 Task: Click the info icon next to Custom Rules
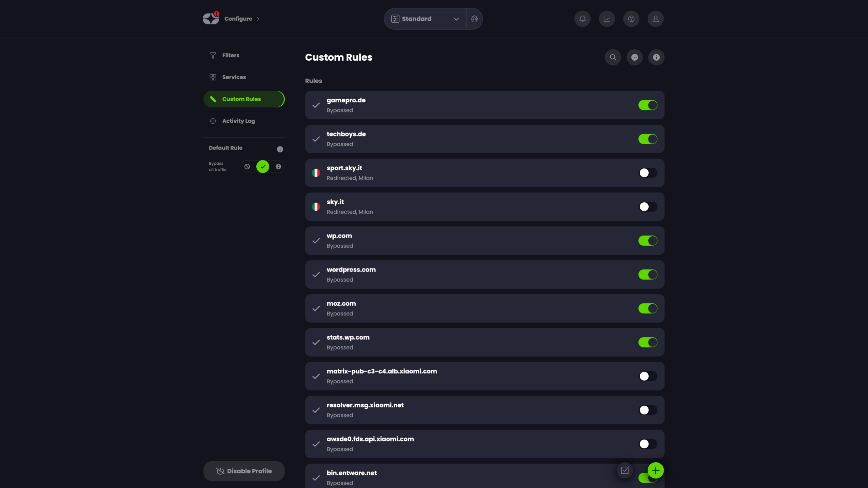[x=656, y=57]
